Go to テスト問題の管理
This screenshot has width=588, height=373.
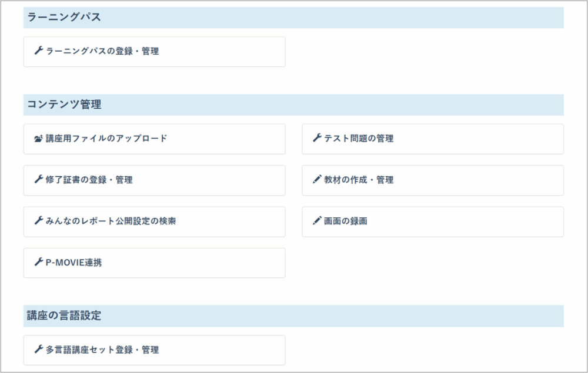click(433, 139)
